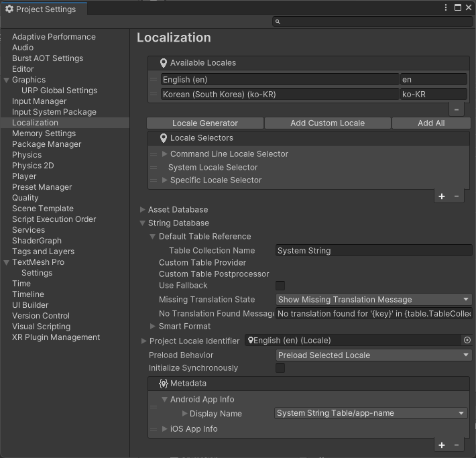Open Version Control settings

41,316
